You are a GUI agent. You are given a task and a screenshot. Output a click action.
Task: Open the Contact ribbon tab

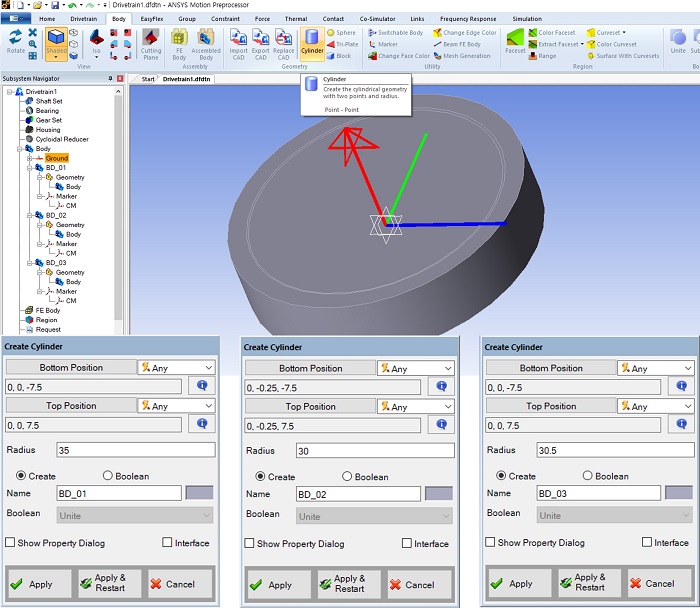pyautogui.click(x=333, y=19)
